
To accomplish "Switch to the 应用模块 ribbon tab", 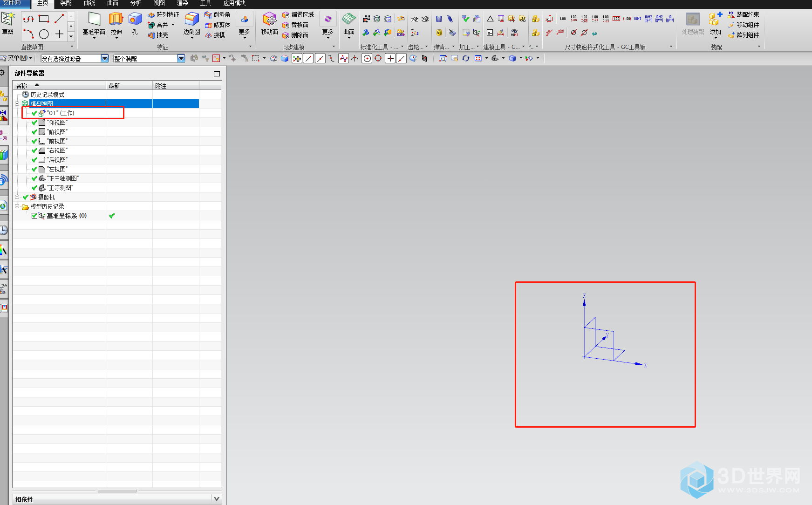I will pos(234,3).
